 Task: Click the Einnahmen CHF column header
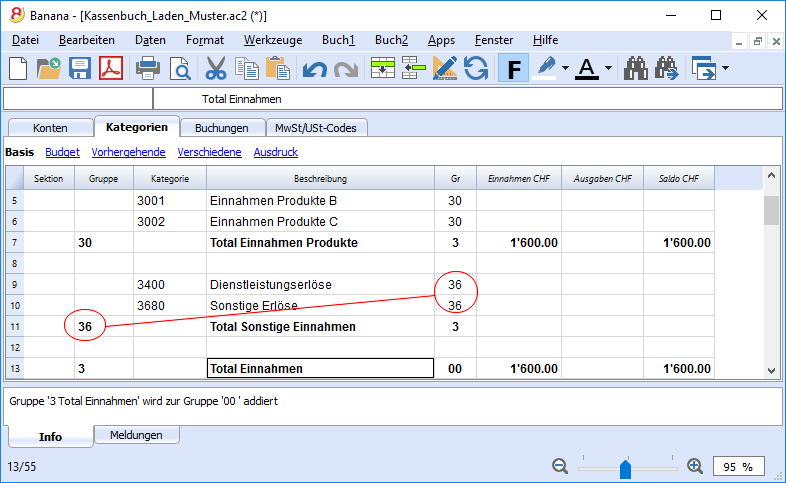coord(519,178)
